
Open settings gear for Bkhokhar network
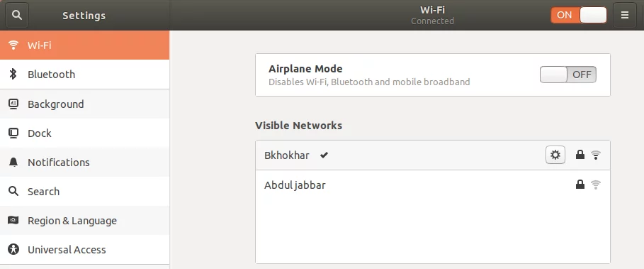[555, 155]
